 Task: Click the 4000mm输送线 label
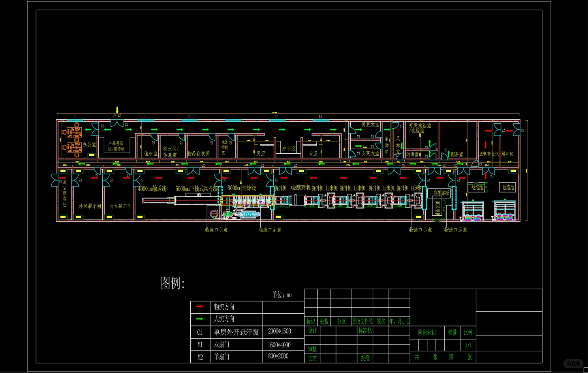click(x=152, y=189)
